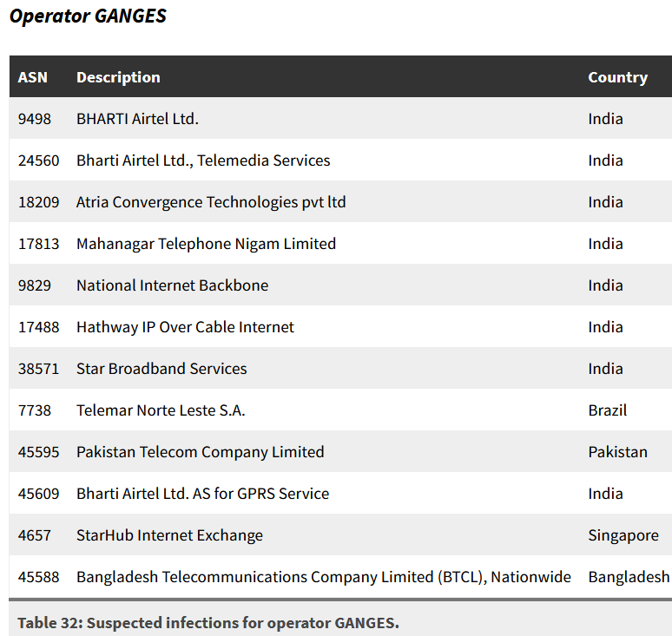Click 'Bharti Airtel Ltd. AS for GPRS Service'

point(202,494)
